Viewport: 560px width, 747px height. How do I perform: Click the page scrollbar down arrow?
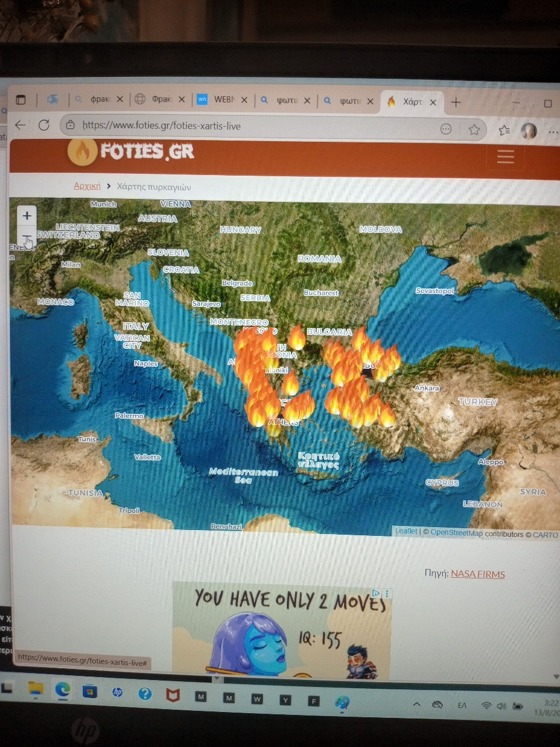pyautogui.click(x=555, y=677)
